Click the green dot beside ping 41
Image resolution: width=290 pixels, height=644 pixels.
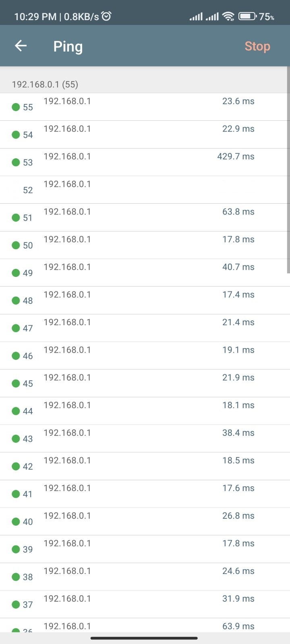click(16, 494)
